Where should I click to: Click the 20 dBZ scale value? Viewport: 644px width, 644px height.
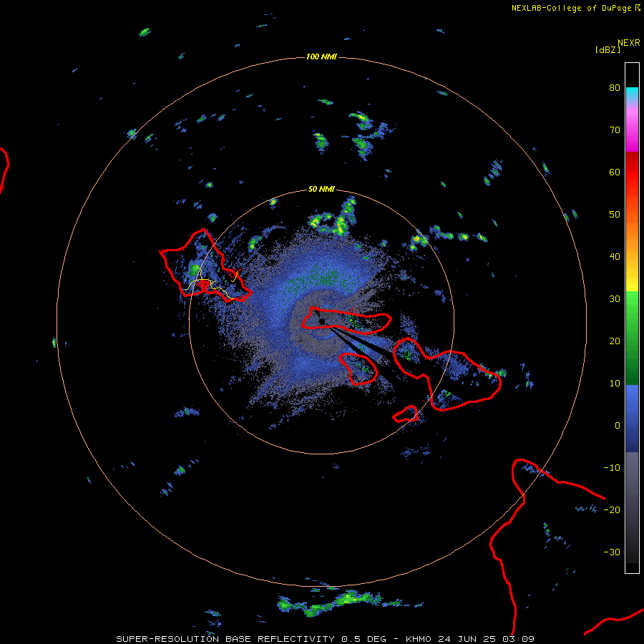(x=615, y=341)
